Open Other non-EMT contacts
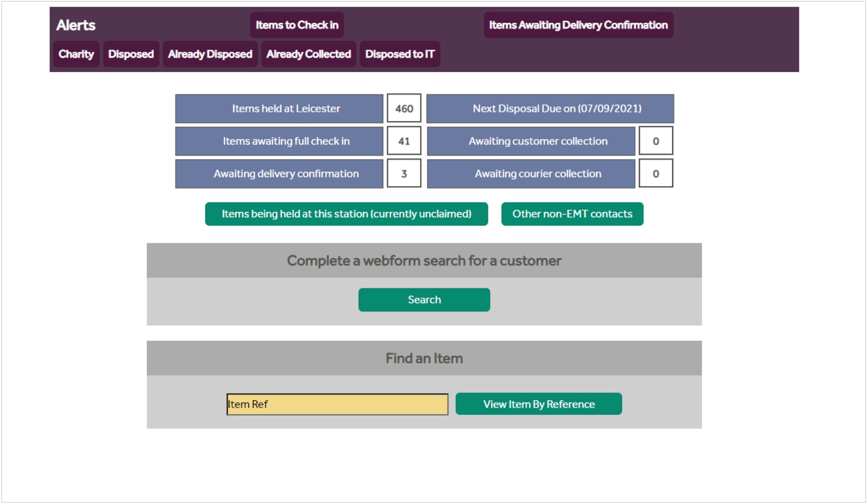This screenshot has height=504, width=867. [572, 214]
